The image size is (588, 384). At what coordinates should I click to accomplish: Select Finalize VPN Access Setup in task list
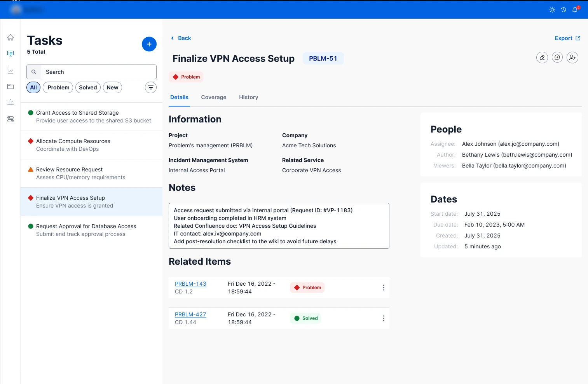[x=91, y=202]
